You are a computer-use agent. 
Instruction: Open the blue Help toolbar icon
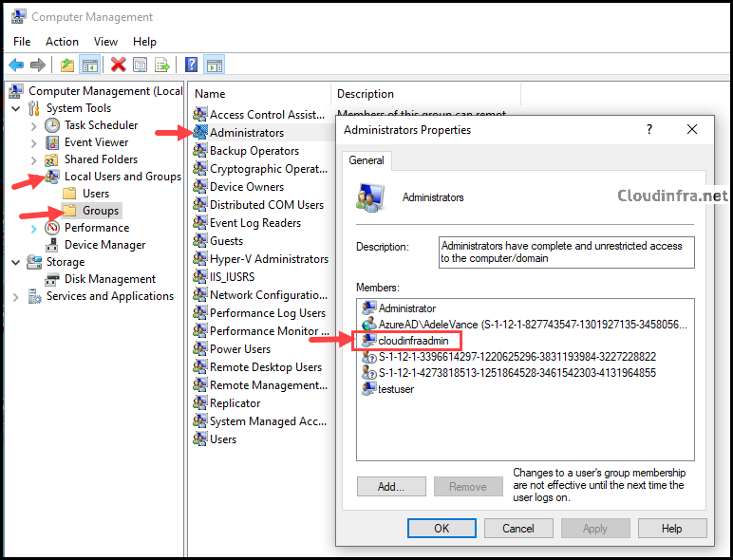click(x=192, y=65)
